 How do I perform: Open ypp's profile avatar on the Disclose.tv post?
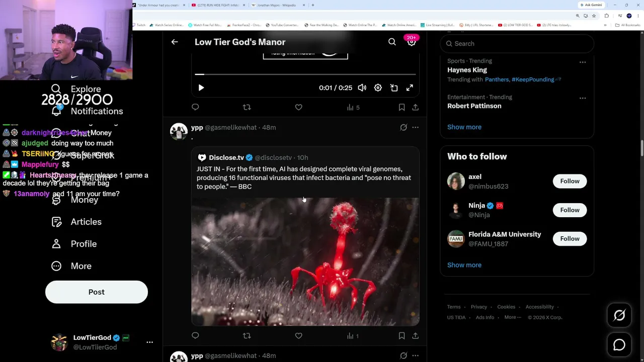point(179,131)
